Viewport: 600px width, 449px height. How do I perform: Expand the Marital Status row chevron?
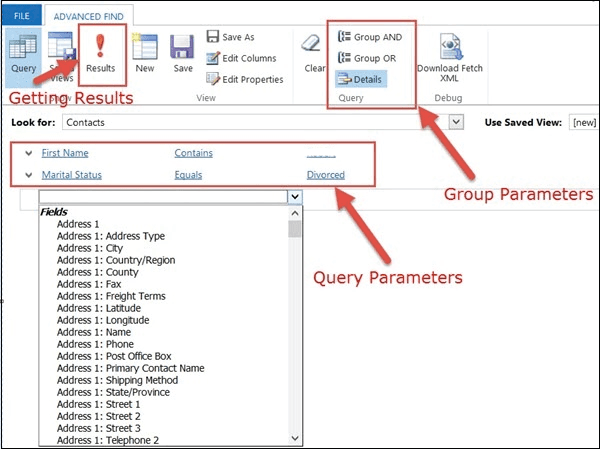coord(26,175)
